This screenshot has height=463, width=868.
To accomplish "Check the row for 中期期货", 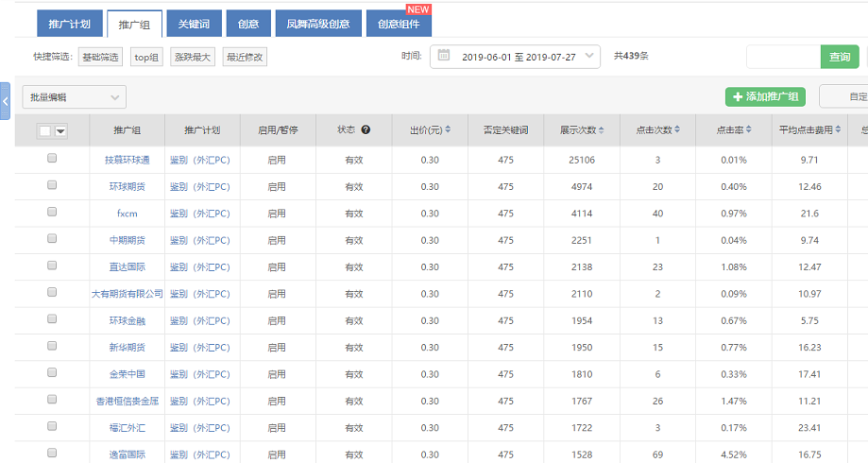I will pyautogui.click(x=52, y=238).
